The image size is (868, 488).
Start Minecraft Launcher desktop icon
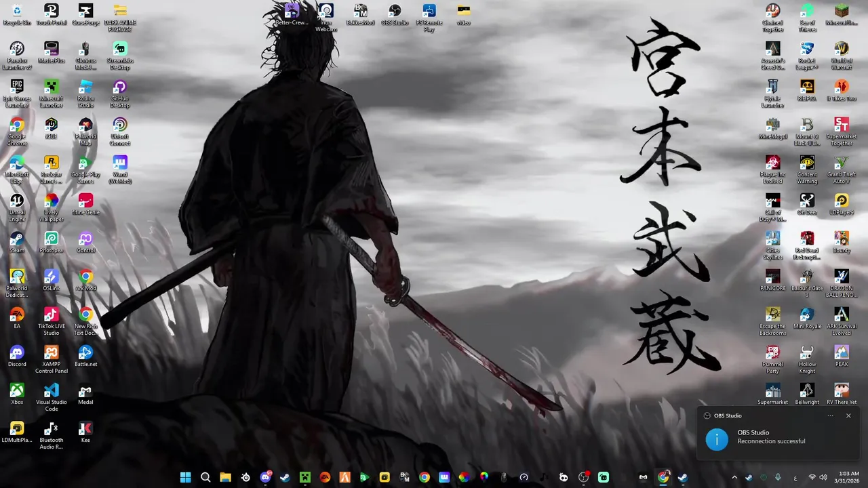click(52, 94)
